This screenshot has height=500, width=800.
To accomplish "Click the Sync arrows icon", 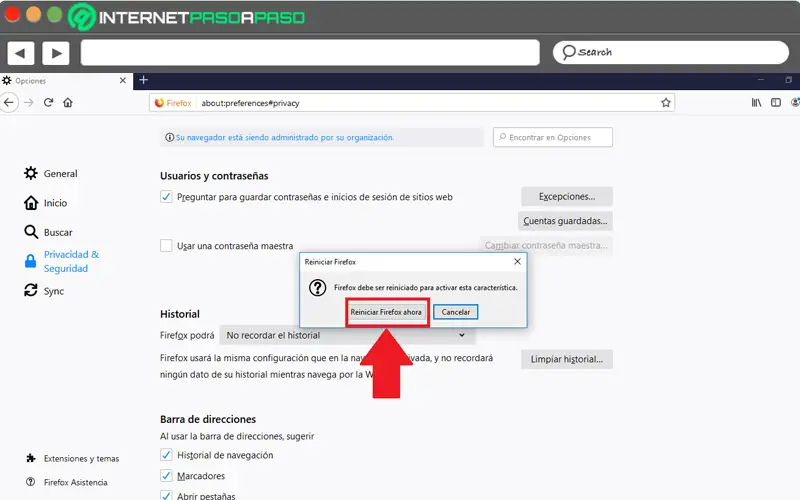I will pos(31,290).
